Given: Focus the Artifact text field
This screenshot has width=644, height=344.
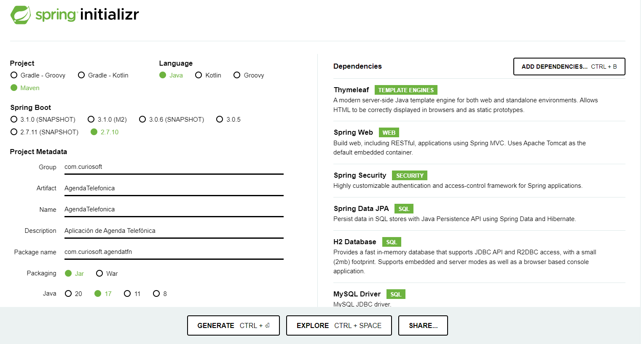Looking at the screenshot, I should pyautogui.click(x=174, y=188).
